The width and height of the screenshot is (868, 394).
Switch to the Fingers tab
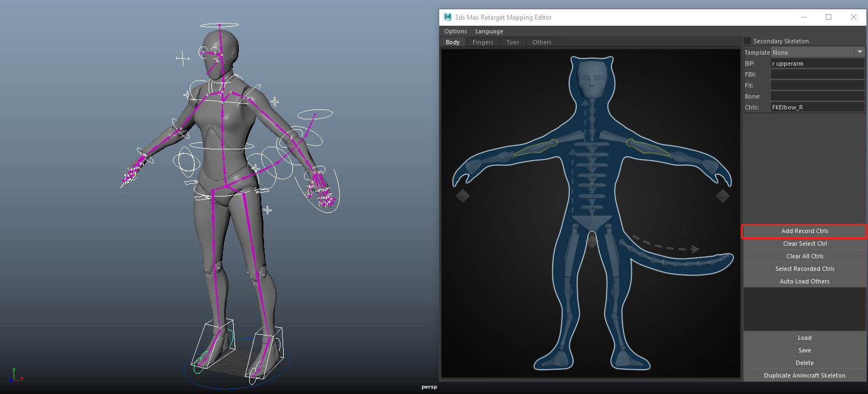point(482,42)
